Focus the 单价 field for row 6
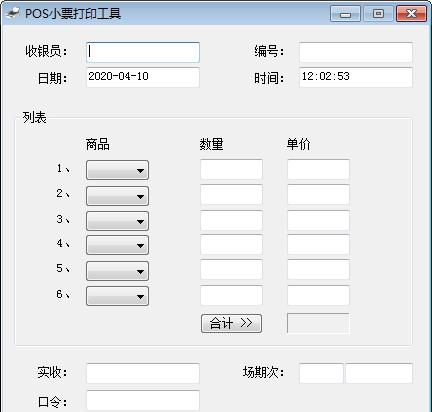 pyautogui.click(x=318, y=295)
